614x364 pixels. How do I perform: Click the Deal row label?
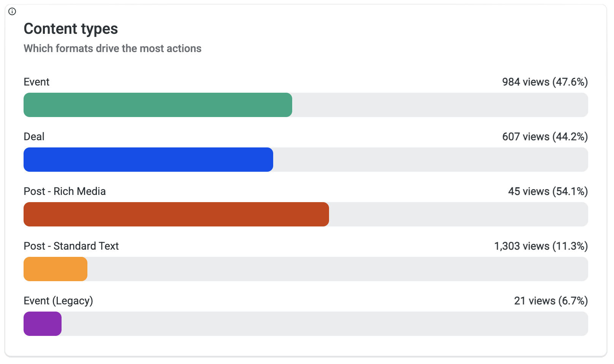[34, 137]
